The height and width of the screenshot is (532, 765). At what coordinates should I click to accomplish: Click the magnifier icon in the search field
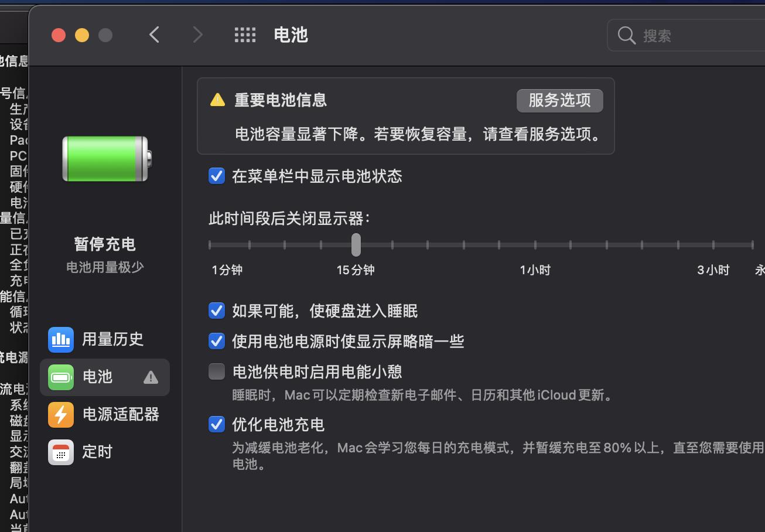point(626,35)
